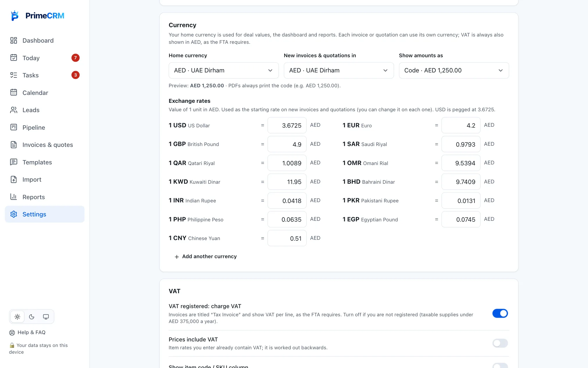Open the Templates page
Screen dimensions: 588x368
click(x=45, y=162)
